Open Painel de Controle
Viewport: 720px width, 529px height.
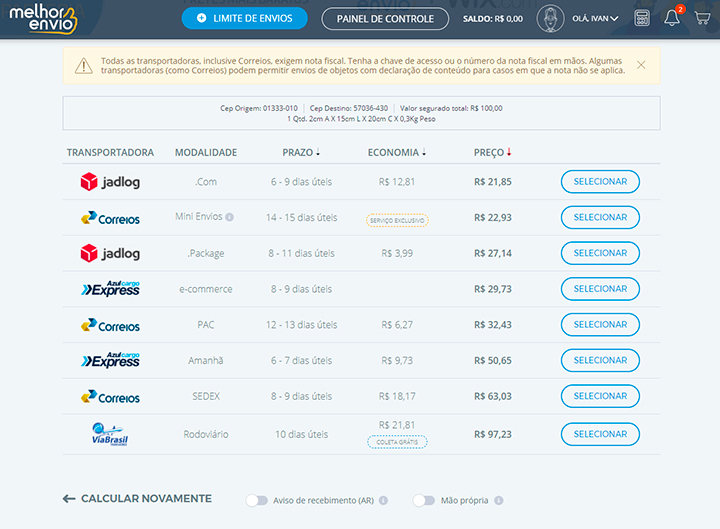[x=385, y=18]
